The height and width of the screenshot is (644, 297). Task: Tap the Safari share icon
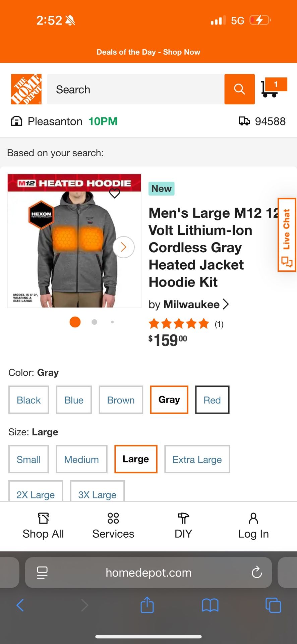coord(147,605)
